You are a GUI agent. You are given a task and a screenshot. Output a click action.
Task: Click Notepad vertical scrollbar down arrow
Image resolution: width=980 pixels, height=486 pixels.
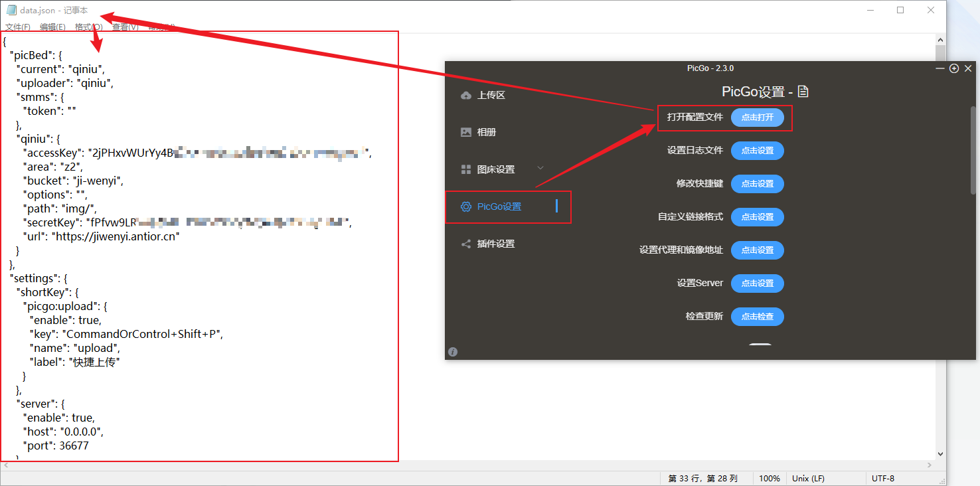(940, 454)
